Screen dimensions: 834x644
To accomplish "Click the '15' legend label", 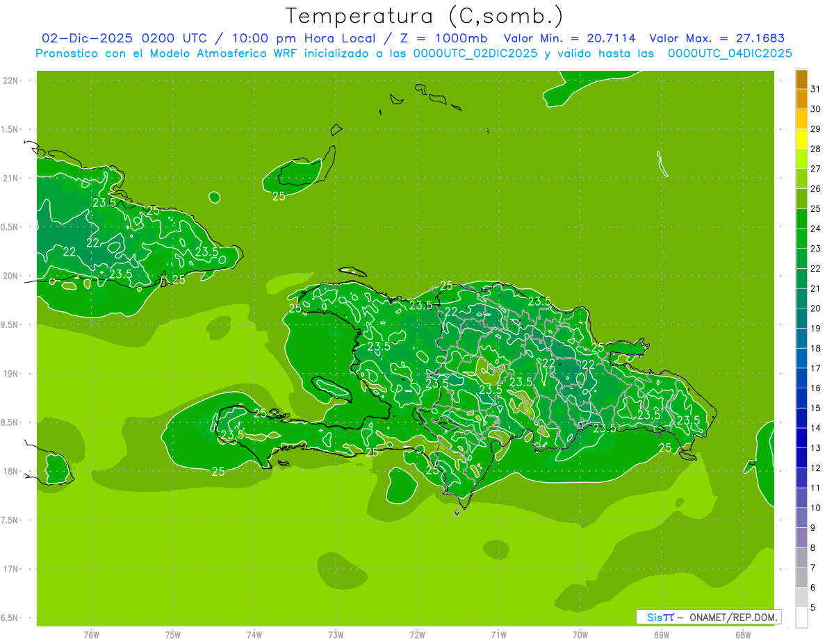I will (x=815, y=408).
